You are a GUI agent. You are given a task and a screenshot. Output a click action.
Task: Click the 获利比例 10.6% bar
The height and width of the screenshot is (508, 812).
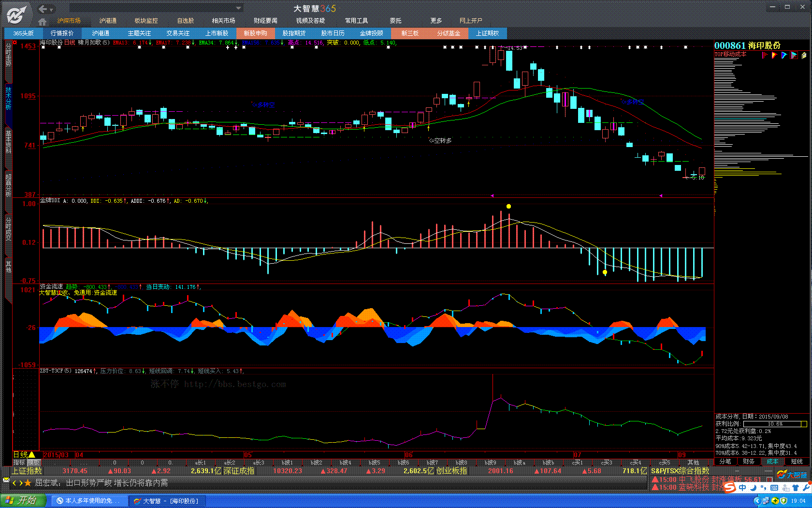(x=775, y=424)
